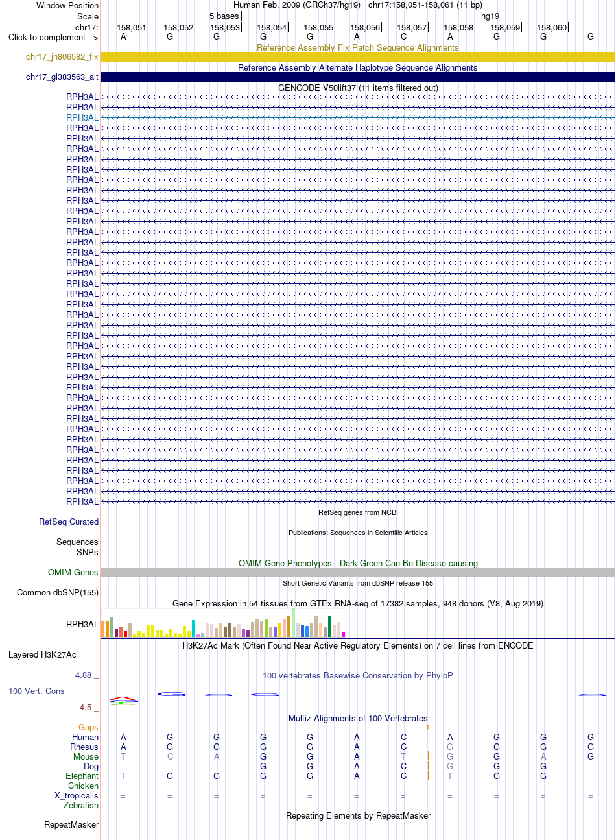Click the C in the Rhesus alignment row
Screen dimensions: 616x840
click(403, 747)
